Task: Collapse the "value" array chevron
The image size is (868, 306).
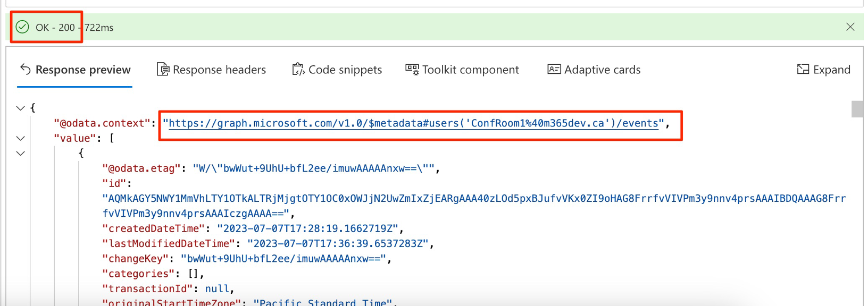Action: pos(20,138)
